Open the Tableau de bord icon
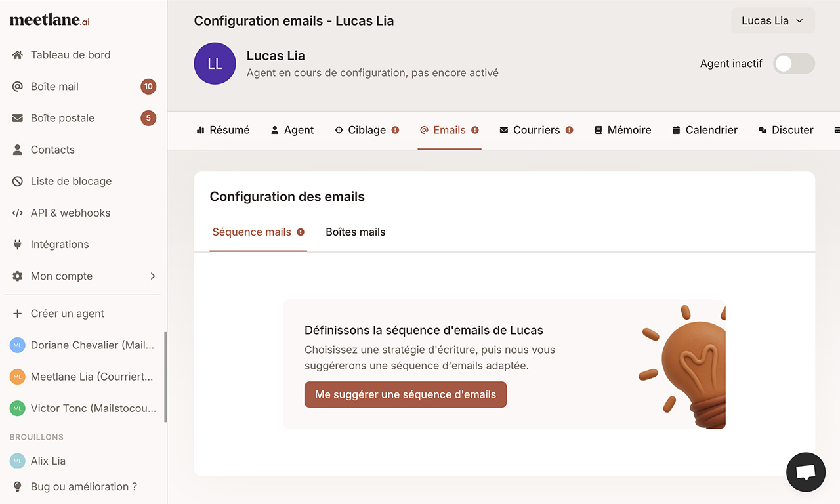 coord(17,54)
